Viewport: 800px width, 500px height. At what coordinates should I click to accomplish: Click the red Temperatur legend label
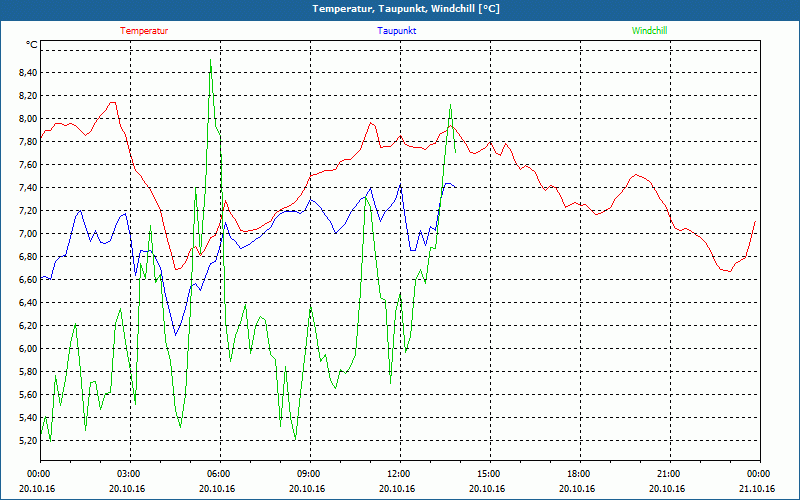click(144, 31)
